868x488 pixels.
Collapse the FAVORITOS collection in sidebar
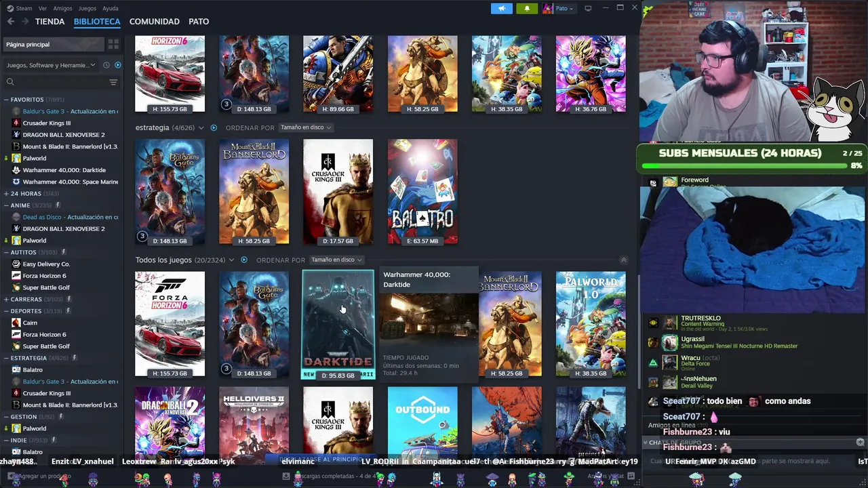(6, 100)
